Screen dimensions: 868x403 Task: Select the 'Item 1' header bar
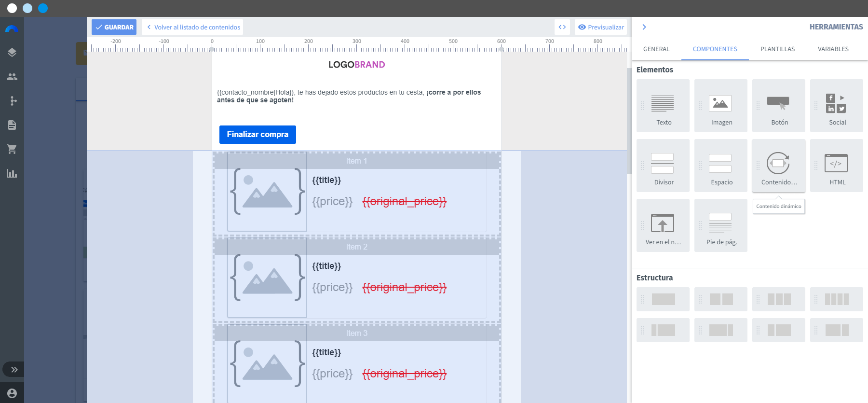(x=357, y=161)
